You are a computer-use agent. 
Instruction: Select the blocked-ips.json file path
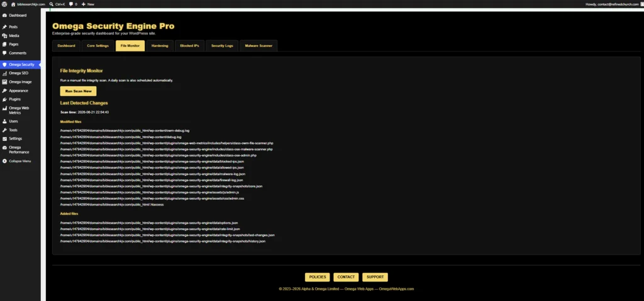(x=152, y=161)
